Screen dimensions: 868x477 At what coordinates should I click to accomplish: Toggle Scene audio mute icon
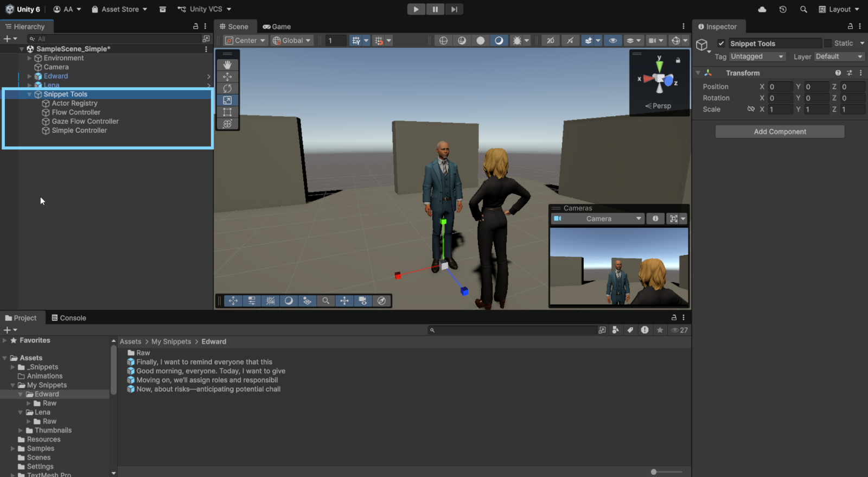click(x=570, y=41)
